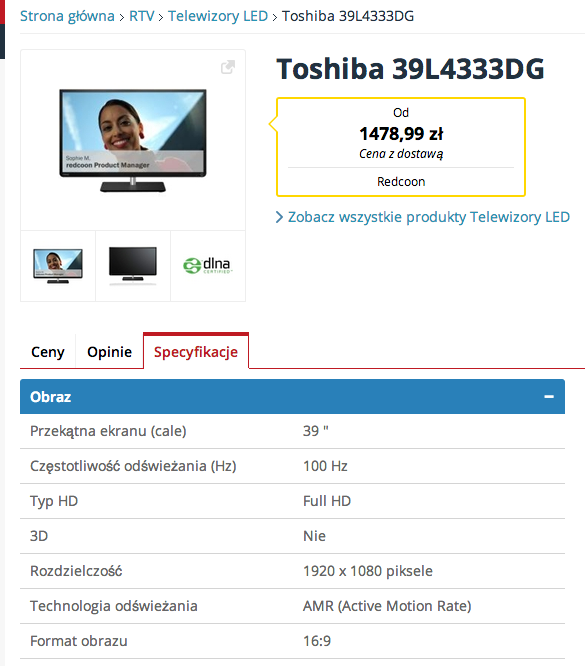This screenshot has height=666, width=585.
Task: Select thumbnail of TV showing smiling woman
Action: (x=58, y=266)
